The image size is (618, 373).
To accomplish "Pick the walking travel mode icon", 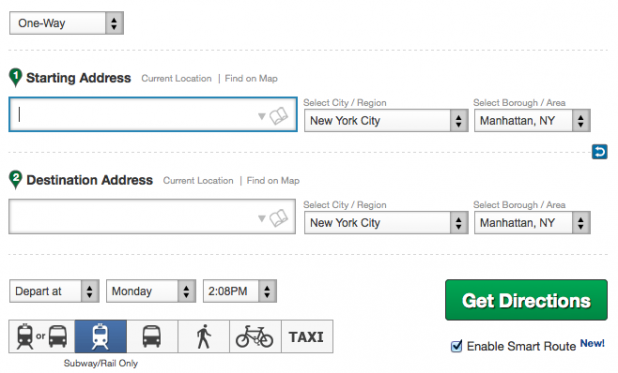I will [204, 336].
